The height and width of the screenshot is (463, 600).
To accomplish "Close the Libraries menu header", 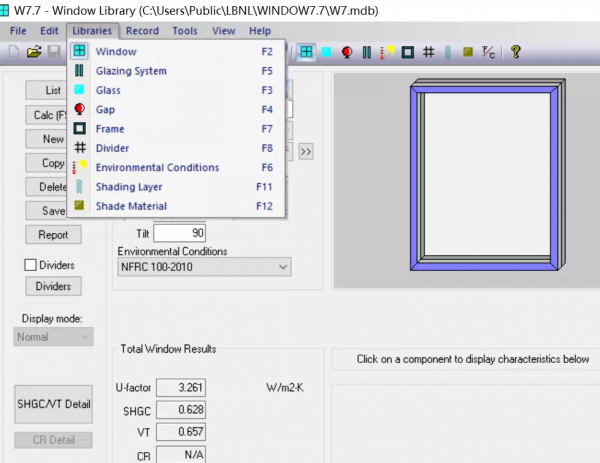I will click(x=92, y=31).
